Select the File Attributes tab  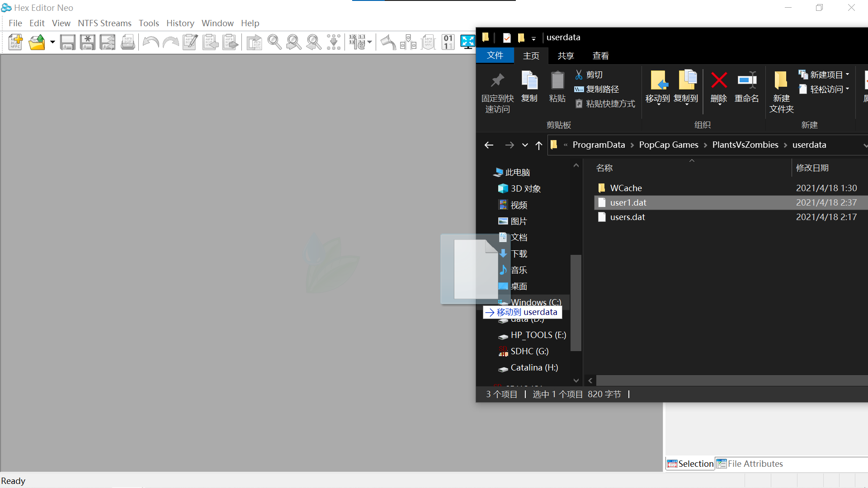click(x=750, y=464)
